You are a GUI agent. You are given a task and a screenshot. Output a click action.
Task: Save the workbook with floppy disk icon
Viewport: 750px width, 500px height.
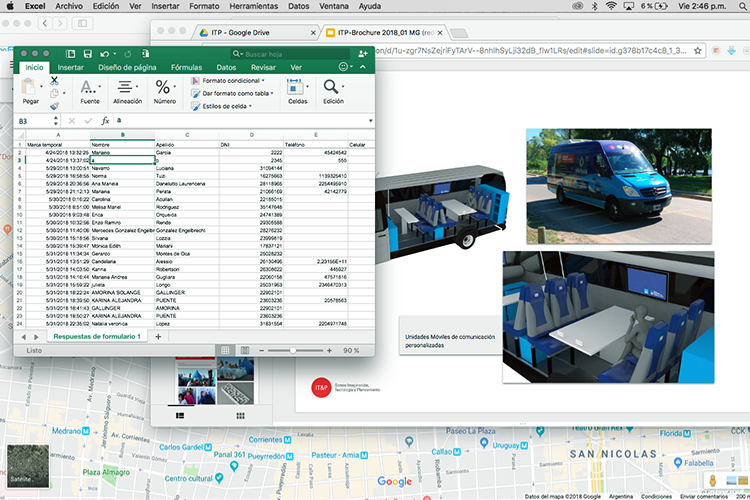pos(88,54)
